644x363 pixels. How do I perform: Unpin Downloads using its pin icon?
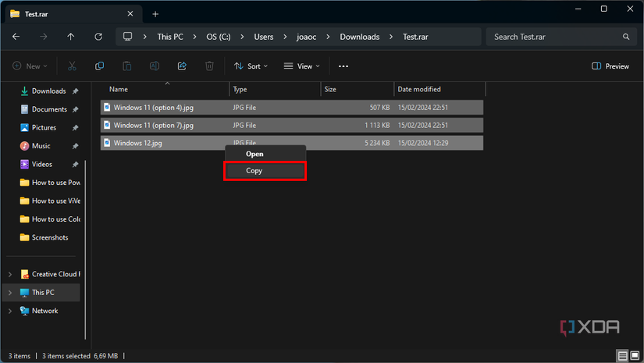pos(75,91)
